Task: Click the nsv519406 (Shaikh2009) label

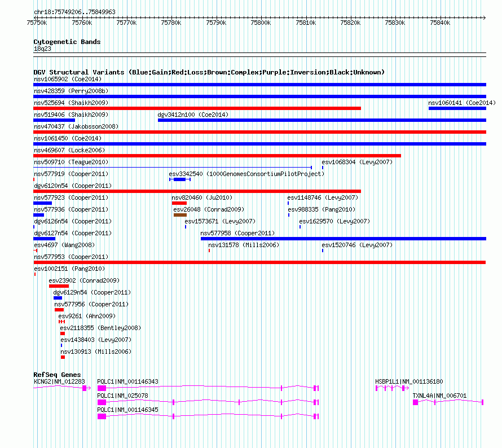Action: (71, 115)
